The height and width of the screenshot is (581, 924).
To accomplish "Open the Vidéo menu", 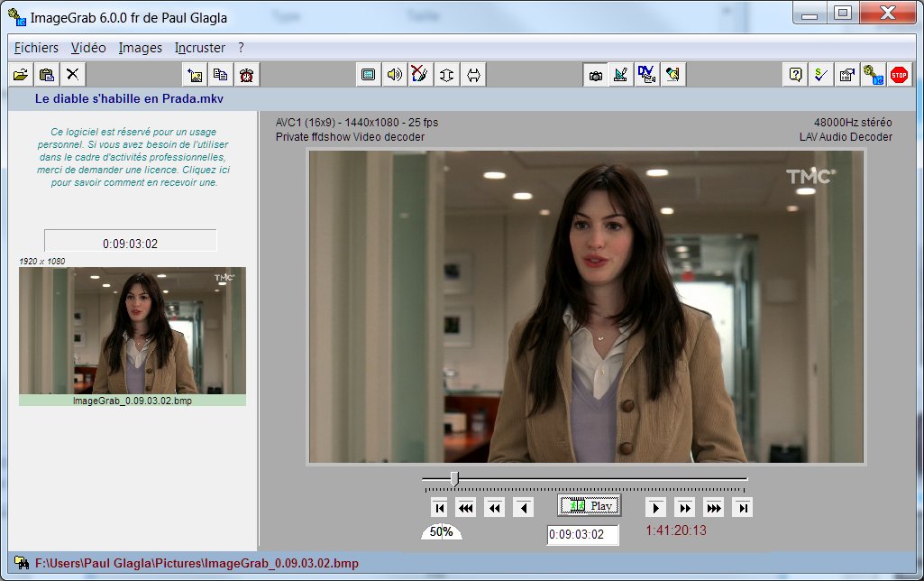I will (88, 48).
